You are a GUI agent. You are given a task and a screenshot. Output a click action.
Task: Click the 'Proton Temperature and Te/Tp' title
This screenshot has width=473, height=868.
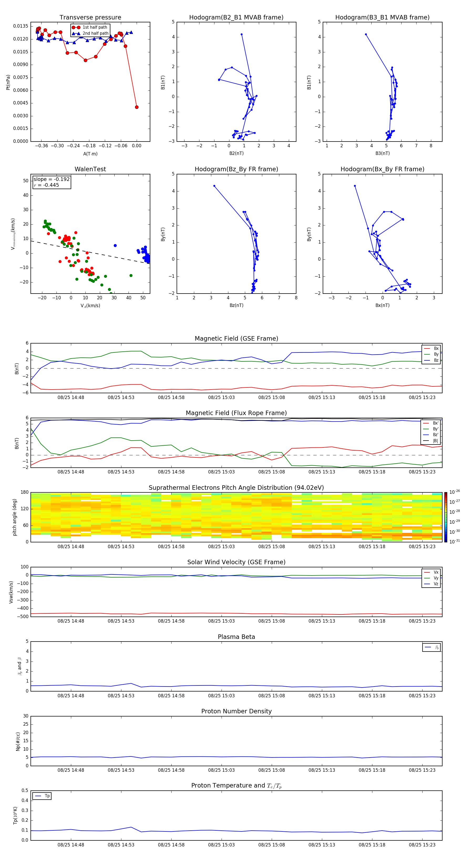[236, 786]
